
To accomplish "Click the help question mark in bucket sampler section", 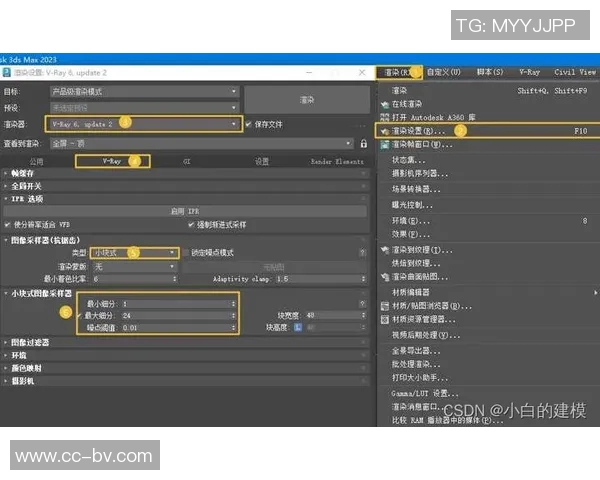I will click(x=362, y=304).
